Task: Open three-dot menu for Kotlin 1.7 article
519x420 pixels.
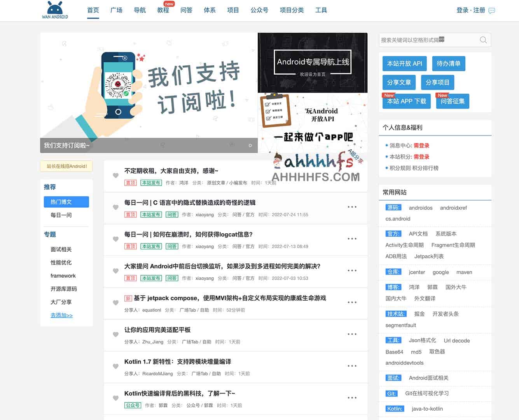Action: point(352,366)
